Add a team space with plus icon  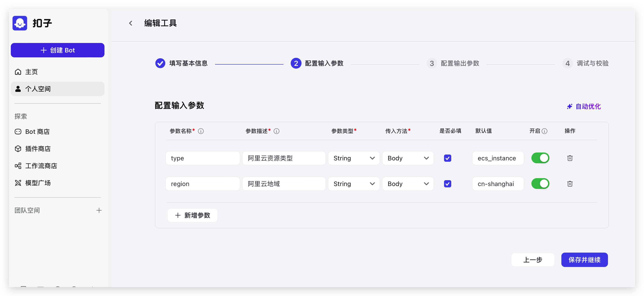(99, 210)
